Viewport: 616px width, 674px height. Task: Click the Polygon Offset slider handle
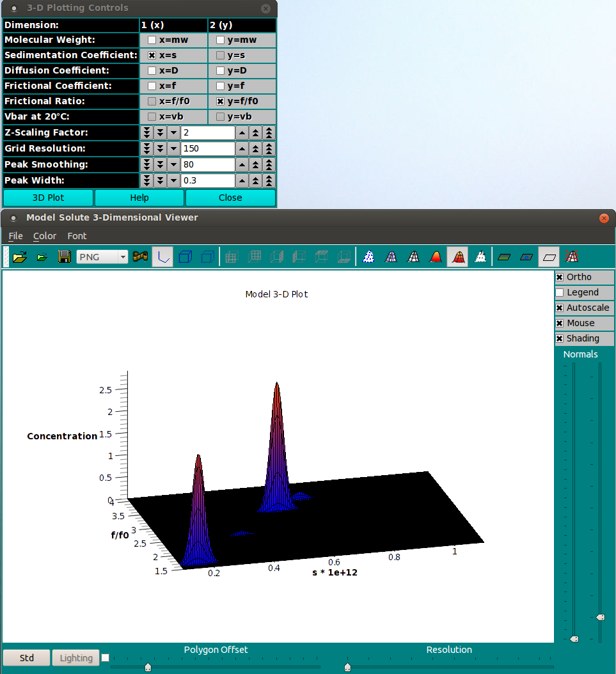click(x=148, y=667)
